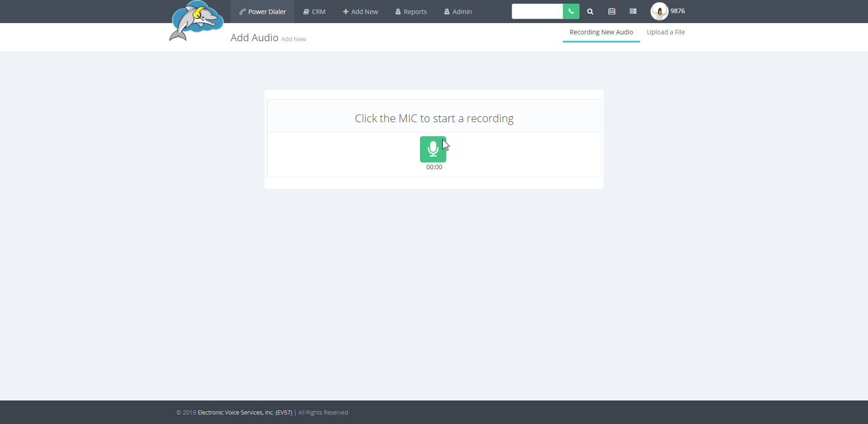868x424 pixels.
Task: Open search with the magnifier icon
Action: 590,12
